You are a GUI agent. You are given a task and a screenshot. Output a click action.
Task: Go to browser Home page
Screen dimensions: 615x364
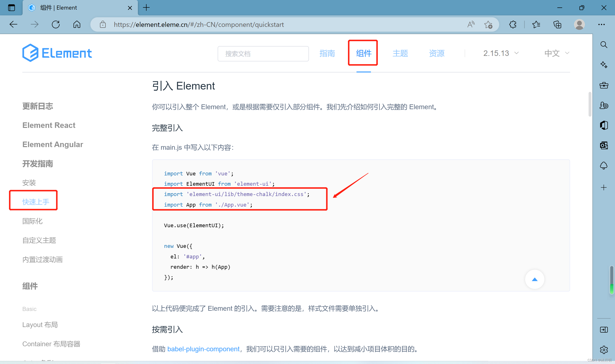tap(77, 24)
